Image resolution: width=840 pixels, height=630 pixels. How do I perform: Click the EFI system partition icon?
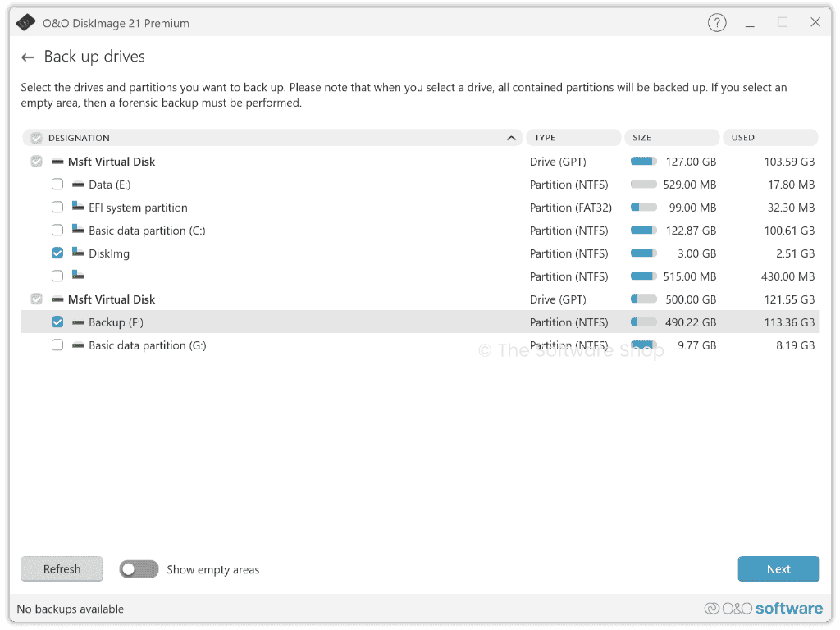(x=78, y=206)
